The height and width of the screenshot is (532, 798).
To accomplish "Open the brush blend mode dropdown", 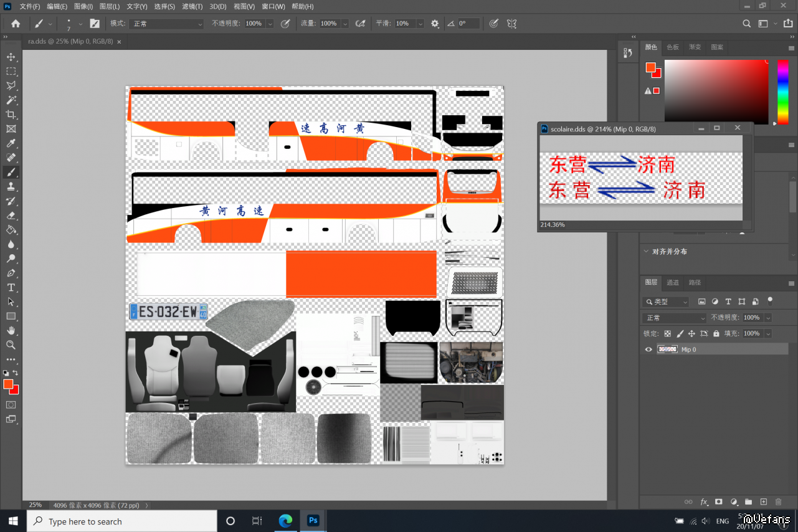I will [x=166, y=24].
